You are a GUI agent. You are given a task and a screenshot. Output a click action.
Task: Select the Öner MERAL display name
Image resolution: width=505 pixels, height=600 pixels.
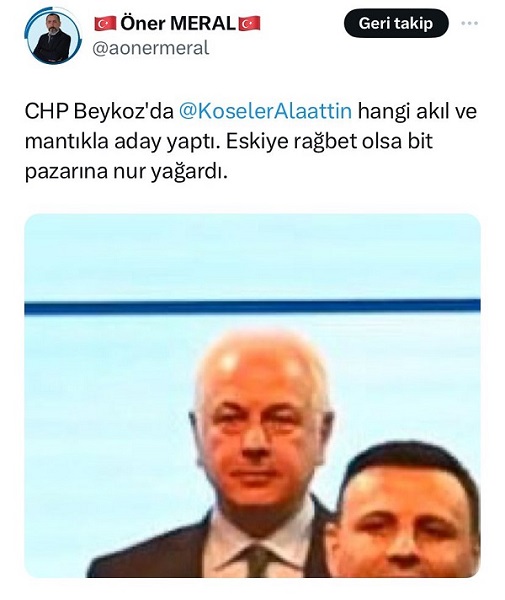tap(178, 23)
